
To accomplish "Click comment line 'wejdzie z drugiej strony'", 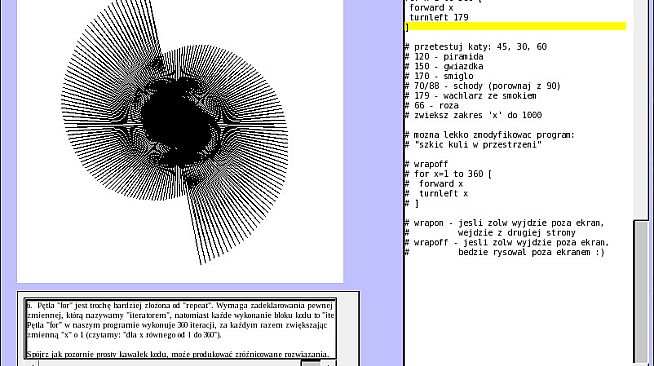I will 516,233.
